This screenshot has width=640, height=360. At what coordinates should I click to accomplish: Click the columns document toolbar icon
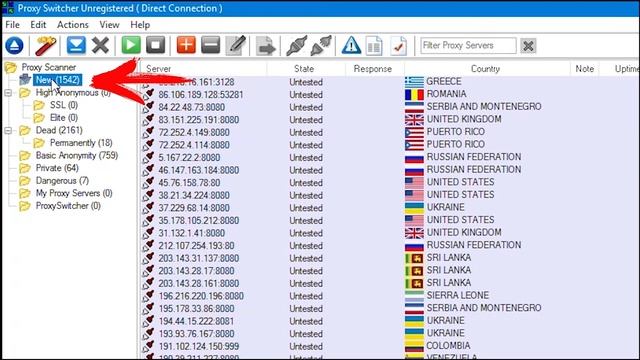[374, 45]
